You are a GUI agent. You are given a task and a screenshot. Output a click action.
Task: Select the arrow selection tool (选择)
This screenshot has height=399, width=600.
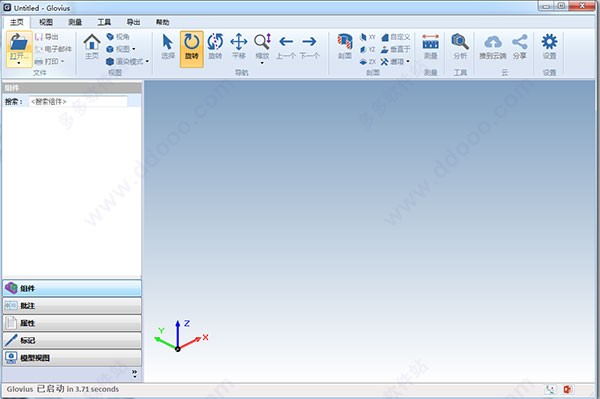[x=168, y=47]
